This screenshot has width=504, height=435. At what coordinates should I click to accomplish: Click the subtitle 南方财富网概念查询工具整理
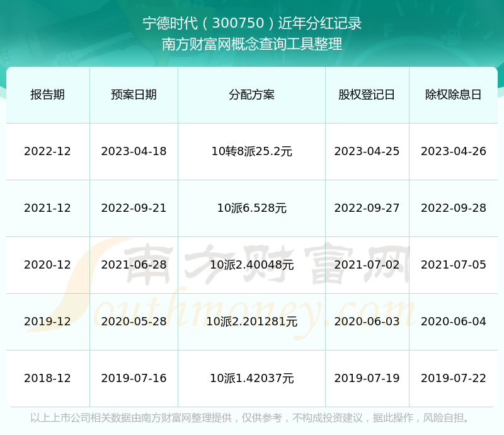252,44
